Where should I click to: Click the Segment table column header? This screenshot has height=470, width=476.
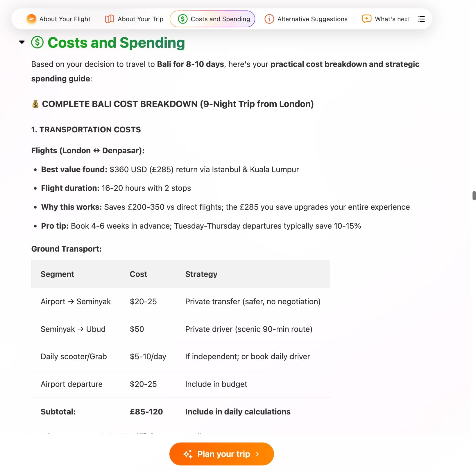click(57, 274)
